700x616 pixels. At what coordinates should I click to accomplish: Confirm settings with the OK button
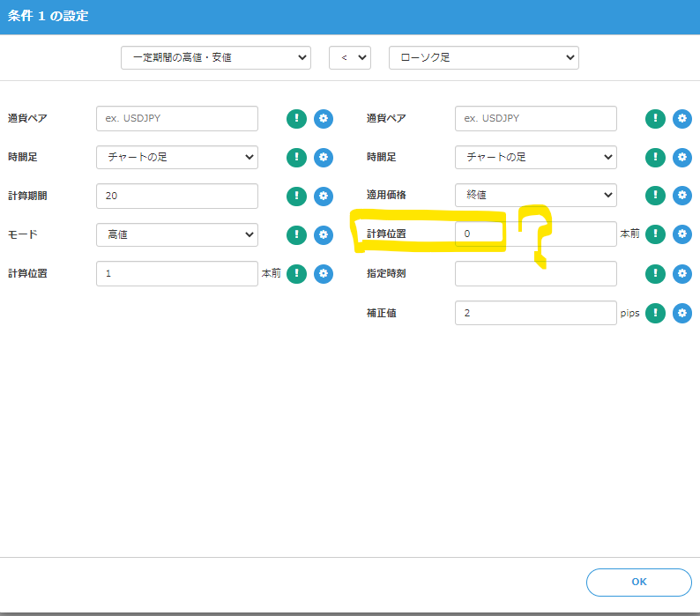pos(639,583)
